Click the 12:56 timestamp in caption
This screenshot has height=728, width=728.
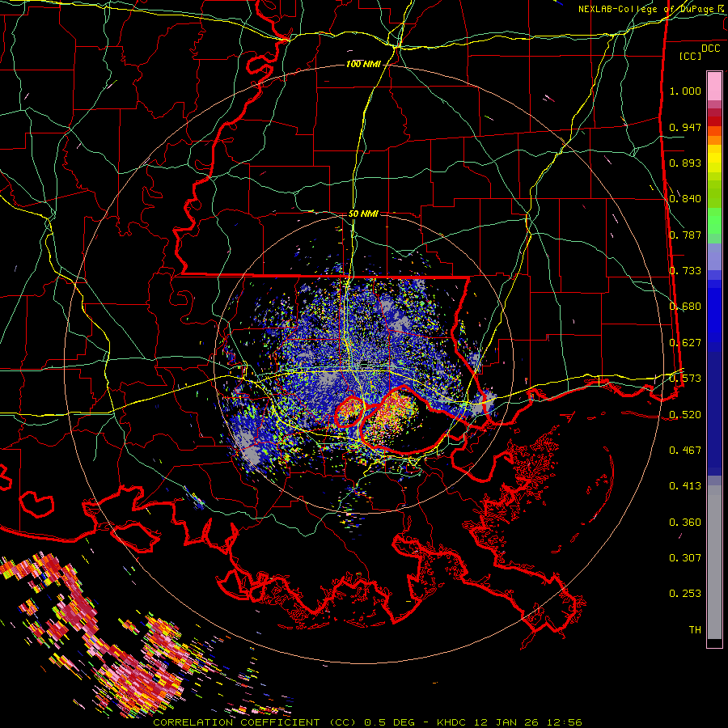pos(564,722)
